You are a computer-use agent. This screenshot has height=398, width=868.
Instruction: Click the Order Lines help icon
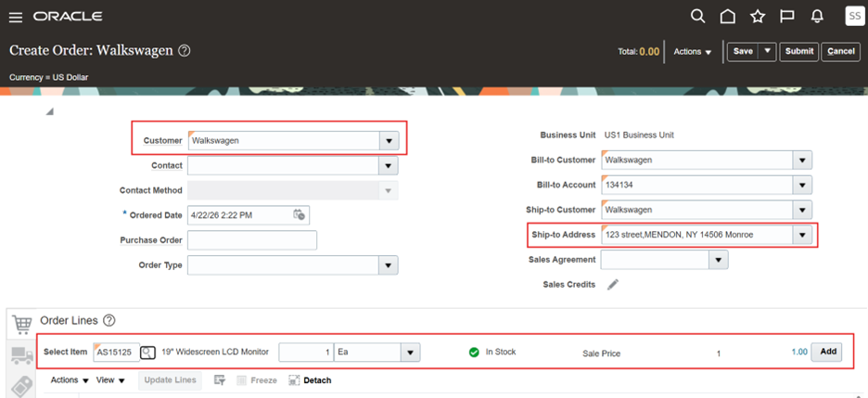pos(109,320)
